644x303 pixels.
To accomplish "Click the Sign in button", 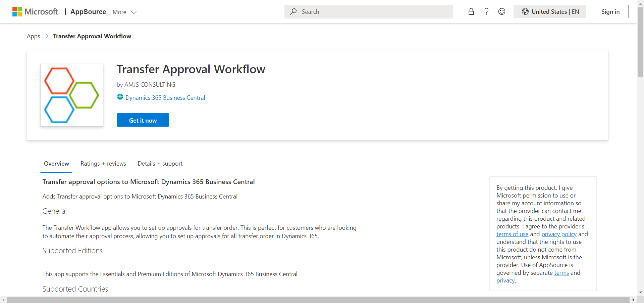I will pos(610,12).
